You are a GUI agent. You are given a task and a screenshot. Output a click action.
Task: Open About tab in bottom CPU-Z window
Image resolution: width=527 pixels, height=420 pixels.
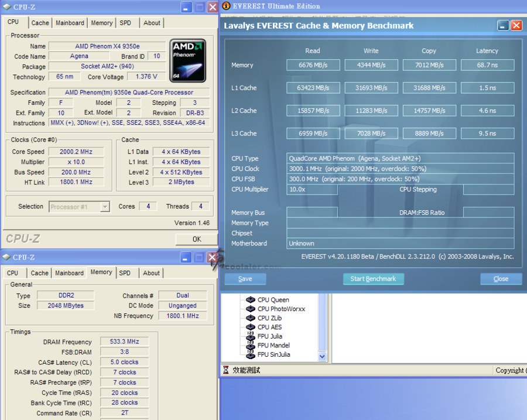151,273
